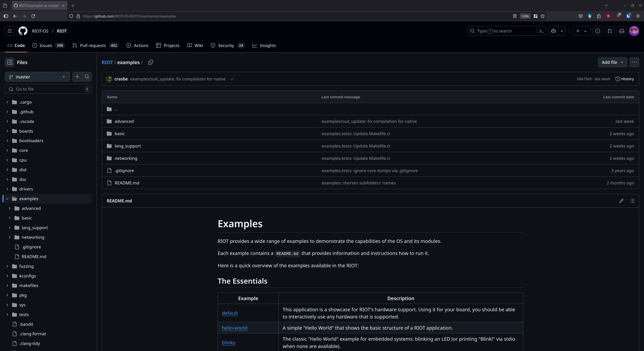Collapse the Files side panel

click(10, 62)
